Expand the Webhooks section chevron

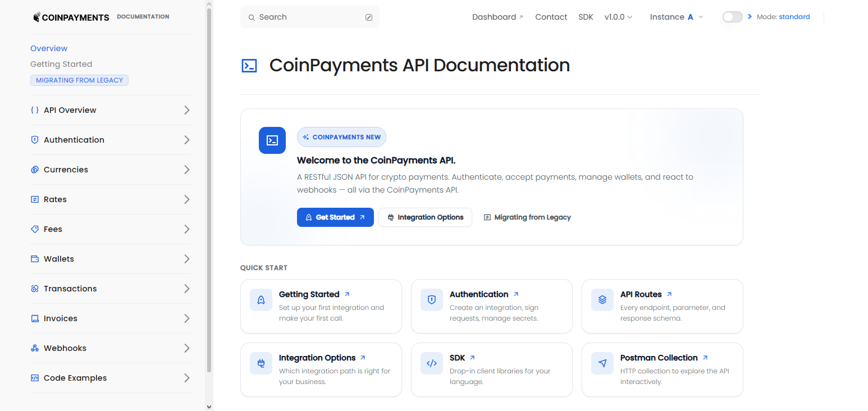click(187, 348)
